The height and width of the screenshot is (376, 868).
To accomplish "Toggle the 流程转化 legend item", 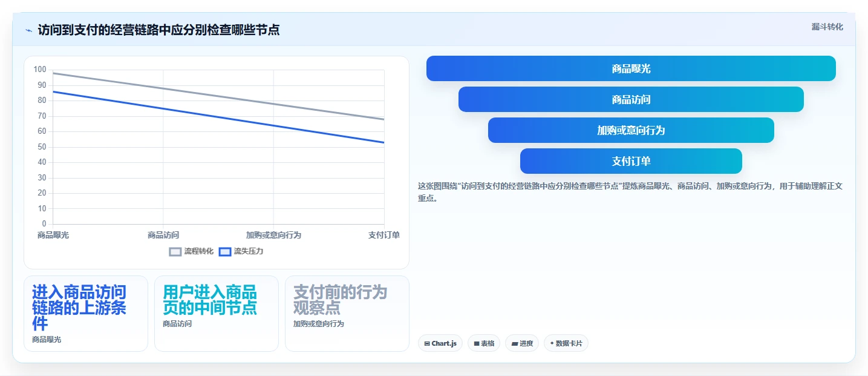I will pyautogui.click(x=191, y=251).
